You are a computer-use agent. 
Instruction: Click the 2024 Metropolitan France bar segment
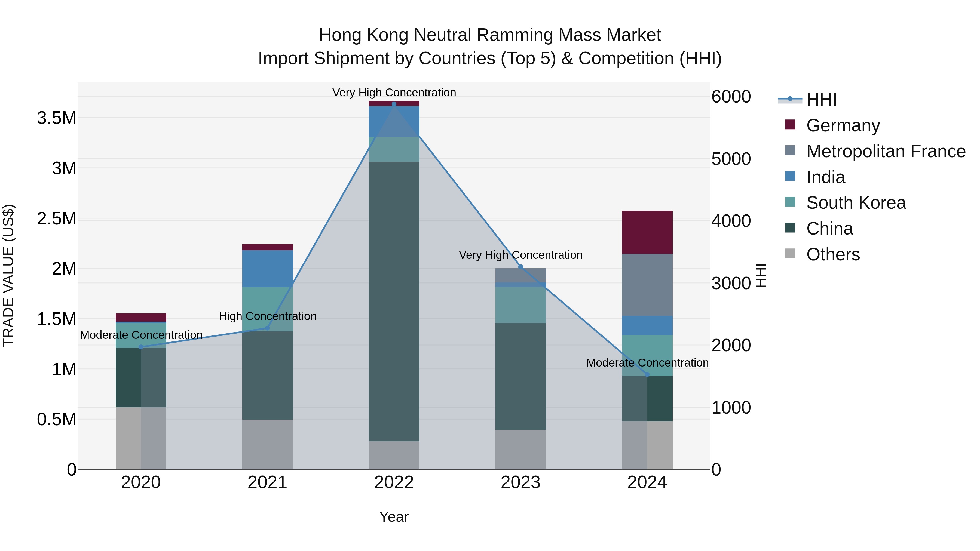647,285
